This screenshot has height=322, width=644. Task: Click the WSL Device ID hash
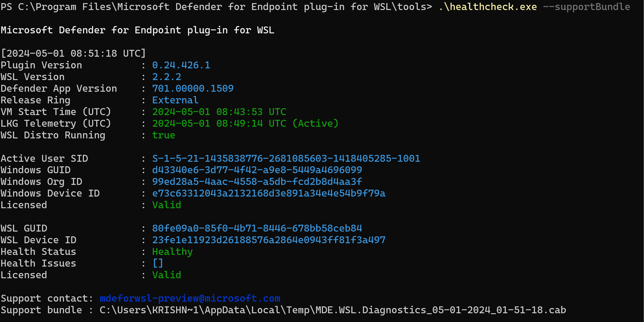[x=269, y=240]
